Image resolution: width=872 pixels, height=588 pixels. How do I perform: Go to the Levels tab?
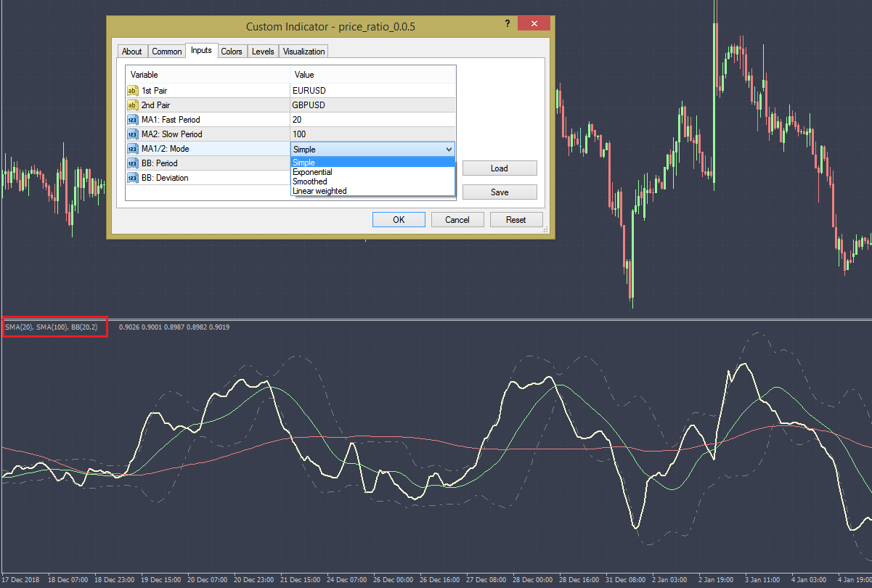coord(263,52)
